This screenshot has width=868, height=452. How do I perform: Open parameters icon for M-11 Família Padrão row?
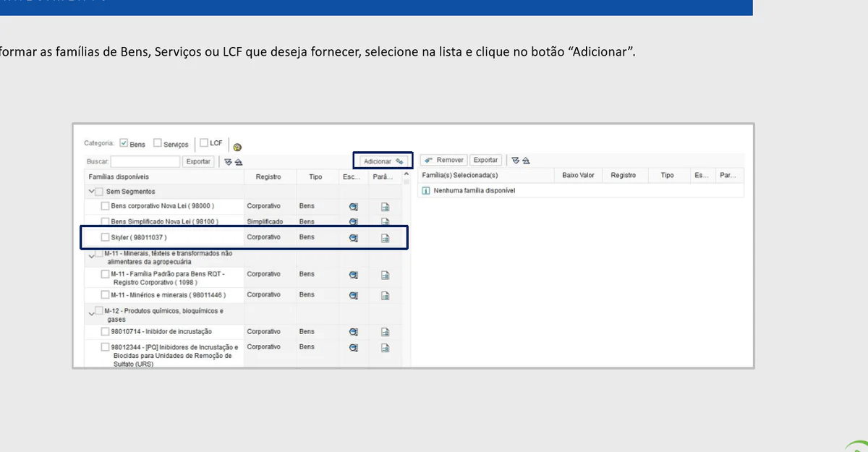pos(386,275)
